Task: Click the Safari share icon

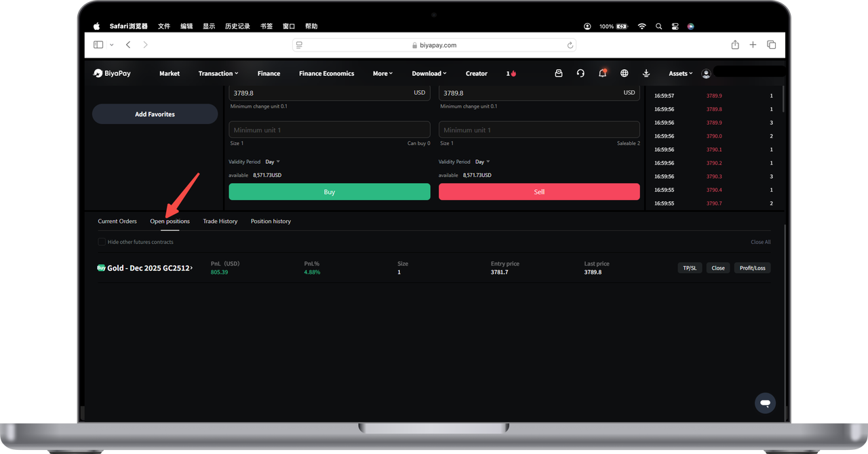Action: pyautogui.click(x=735, y=45)
